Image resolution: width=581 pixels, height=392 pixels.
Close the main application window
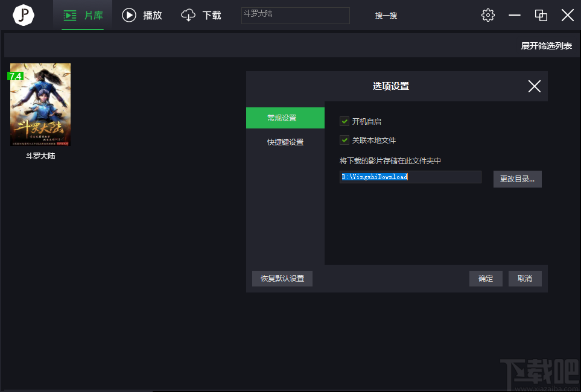pos(567,15)
